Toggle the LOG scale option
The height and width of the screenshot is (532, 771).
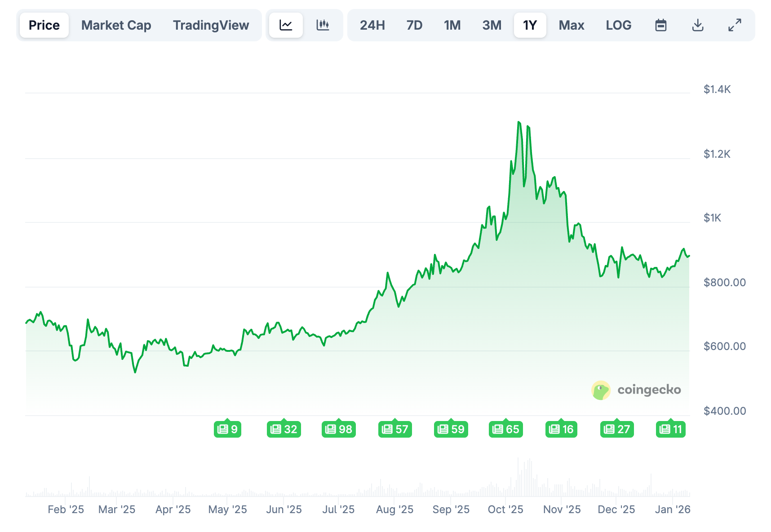coord(618,25)
